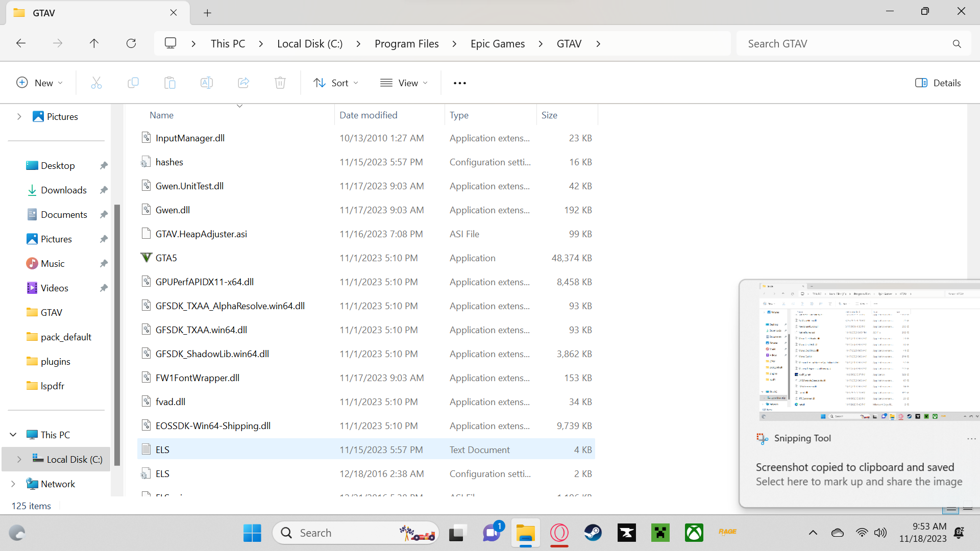The image size is (980, 551).
Task: Click the Rename icon in toolbar
Action: [207, 83]
